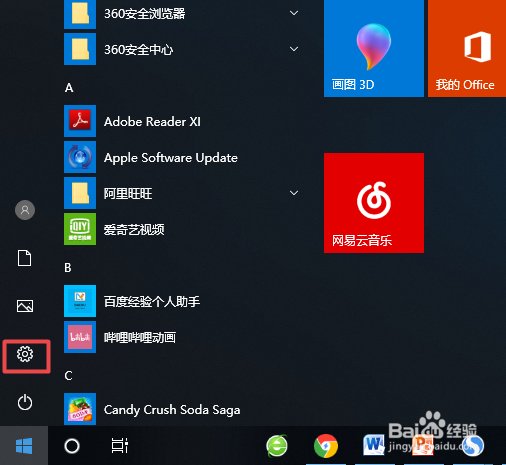The image size is (506, 465).
Task: Open the Settings gear icon
Action: [25, 354]
